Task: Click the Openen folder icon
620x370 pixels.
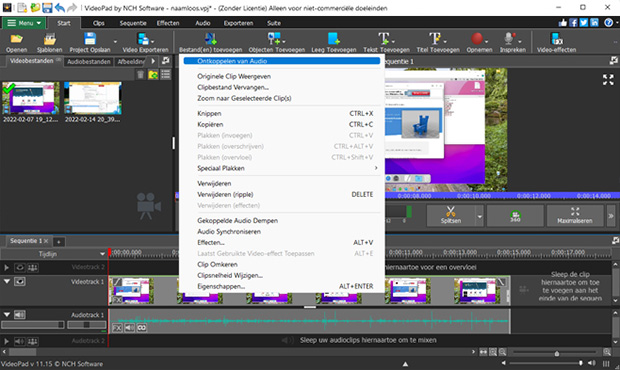Action: (17, 39)
